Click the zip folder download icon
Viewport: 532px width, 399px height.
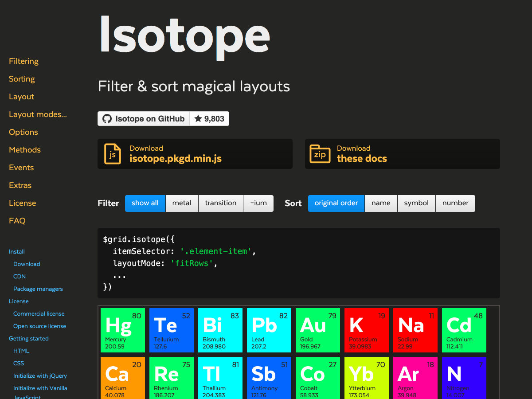(320, 154)
